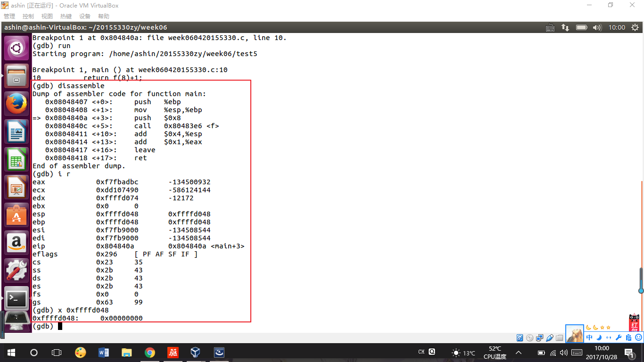
Task: Open the Ubuntu session gear menu
Action: 634,28
